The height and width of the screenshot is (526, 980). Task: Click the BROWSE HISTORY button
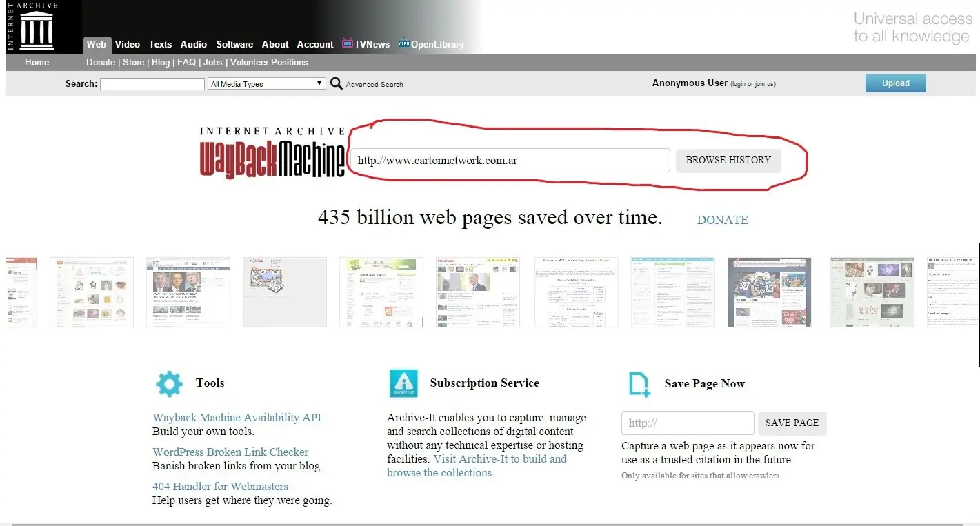tap(728, 160)
